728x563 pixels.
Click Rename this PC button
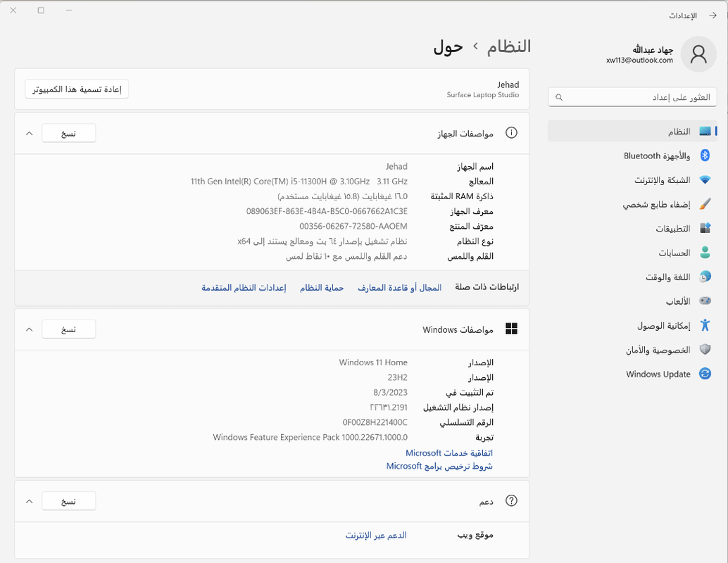(77, 89)
